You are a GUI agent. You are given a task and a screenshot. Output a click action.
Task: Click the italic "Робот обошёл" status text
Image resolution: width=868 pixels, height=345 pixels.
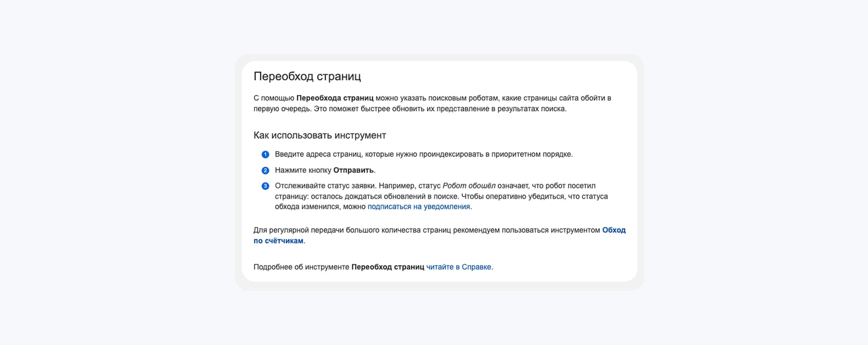click(468, 186)
